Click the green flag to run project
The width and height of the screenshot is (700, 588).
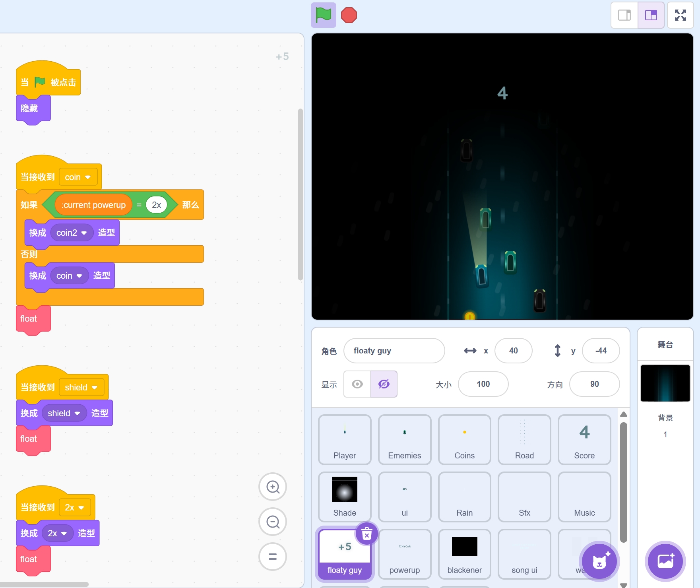323,16
